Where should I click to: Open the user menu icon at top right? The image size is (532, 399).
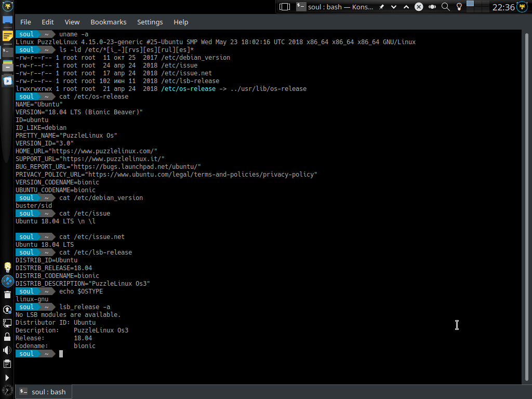[x=522, y=6]
